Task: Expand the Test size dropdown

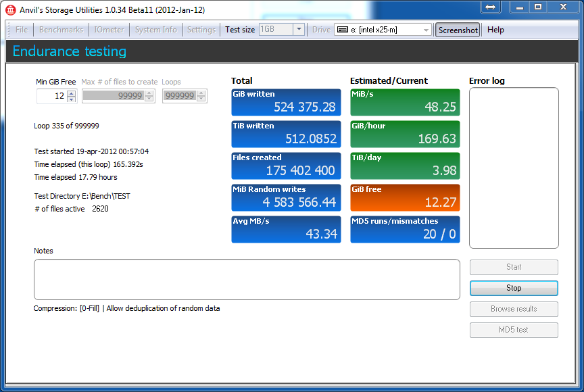Action: (299, 30)
